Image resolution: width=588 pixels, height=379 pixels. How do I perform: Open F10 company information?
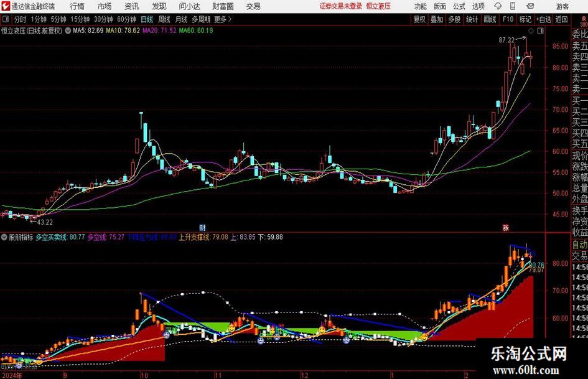[508, 19]
